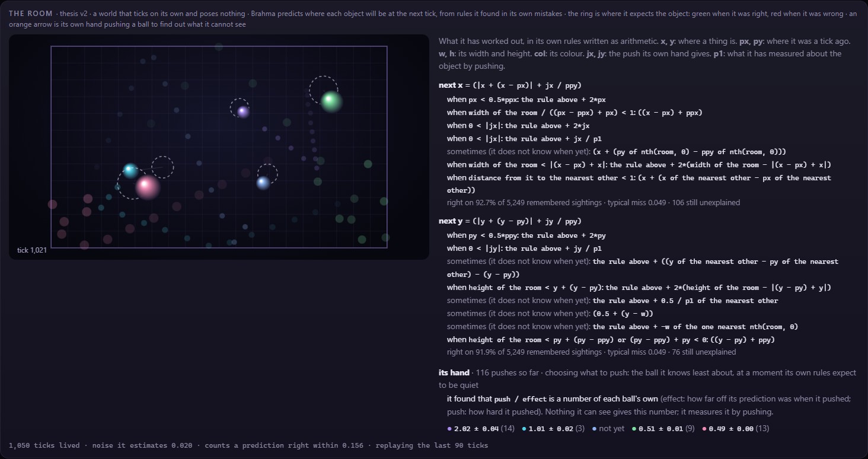Viewport: 868px width, 459px height.
Task: Click the 'next y' rule heading
Action: 451,221
